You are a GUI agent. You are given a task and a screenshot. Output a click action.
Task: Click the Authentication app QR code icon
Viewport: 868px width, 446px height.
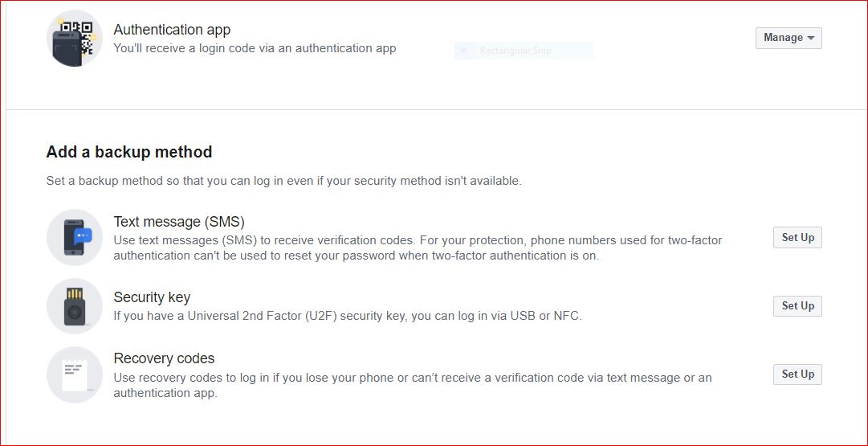[x=75, y=39]
